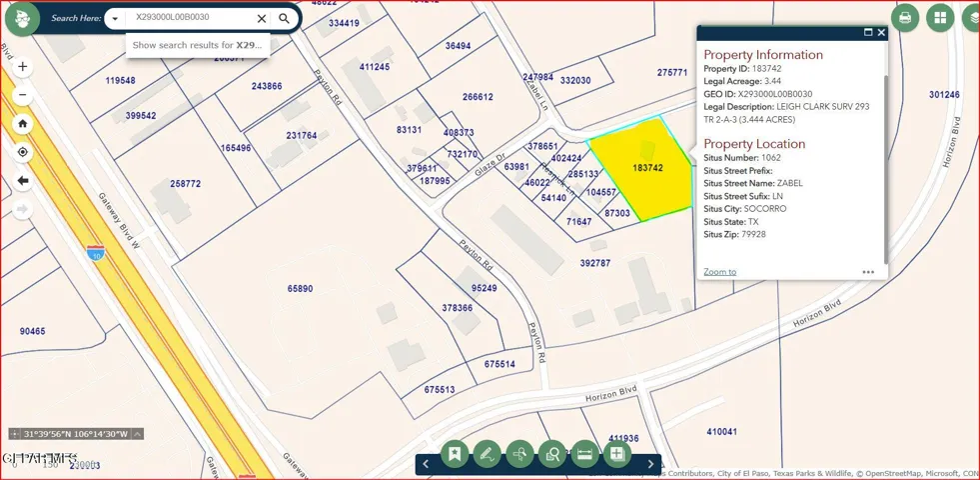Image resolution: width=980 pixels, height=480 pixels.
Task: Pick parcel 95249
Action: pos(485,288)
